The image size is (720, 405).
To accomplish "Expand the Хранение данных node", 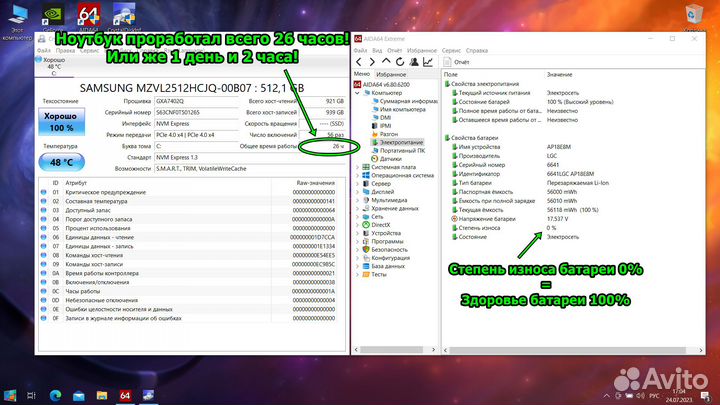I will (357, 208).
